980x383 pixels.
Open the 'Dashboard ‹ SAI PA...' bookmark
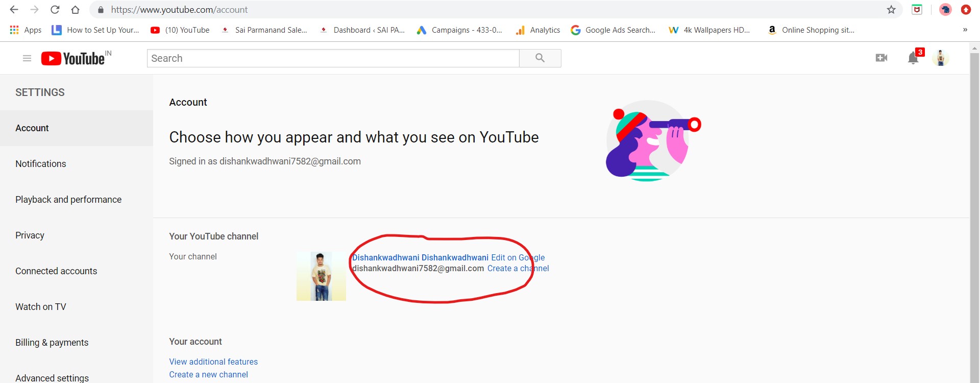(x=362, y=30)
